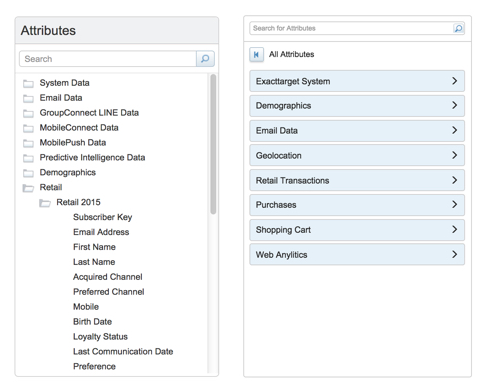The height and width of the screenshot is (390, 486).
Task: Open the MobilePush Data folder icon
Action: [x=28, y=143]
